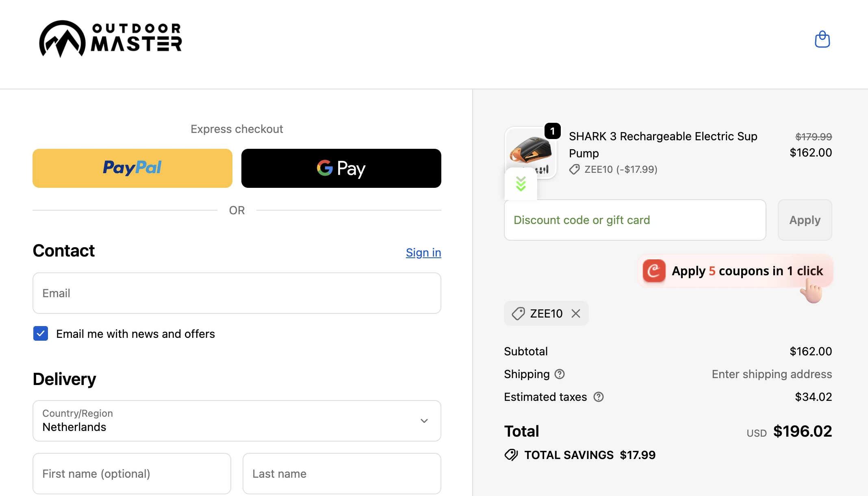
Task: Click the struck-through $179.99 price
Action: pos(814,137)
